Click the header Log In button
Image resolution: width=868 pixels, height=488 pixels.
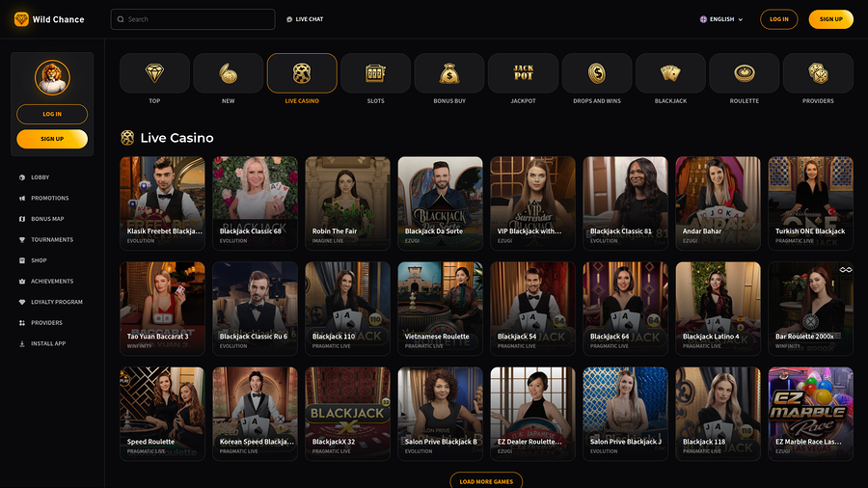pyautogui.click(x=779, y=19)
